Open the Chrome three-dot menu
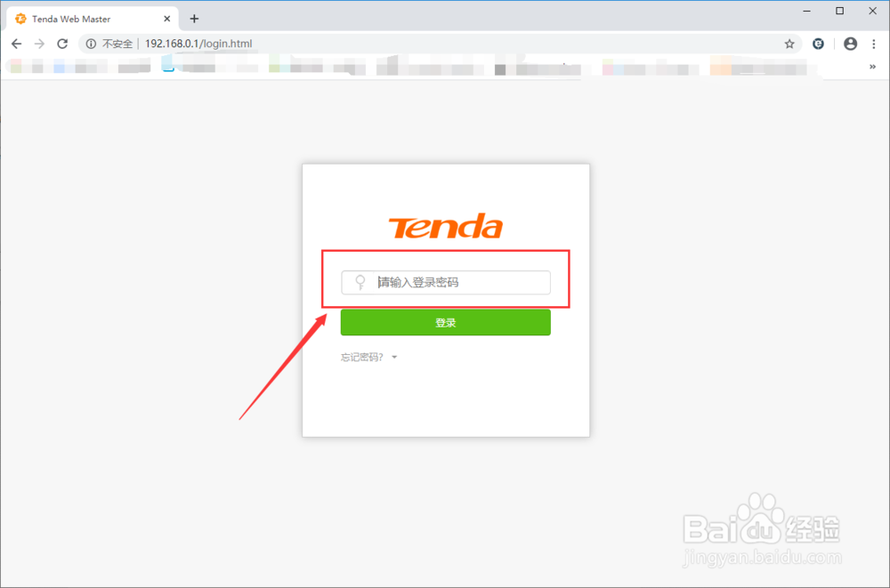The width and height of the screenshot is (890, 588). (x=874, y=44)
